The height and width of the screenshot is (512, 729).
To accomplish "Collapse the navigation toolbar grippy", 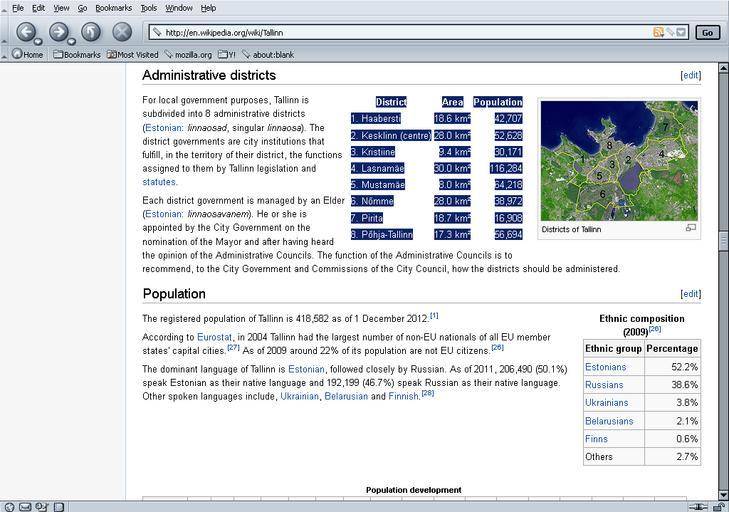I will (x=4, y=32).
